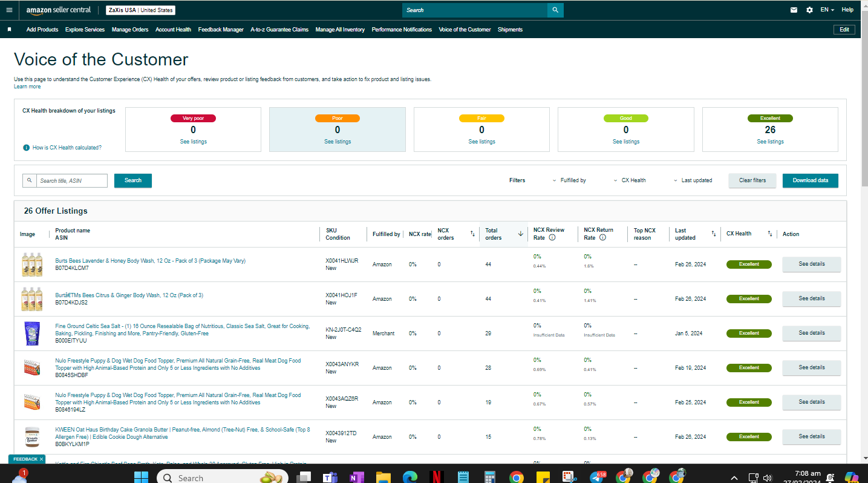This screenshot has width=868, height=483.
Task: See details for KWEEN Granola Butter
Action: (811, 437)
